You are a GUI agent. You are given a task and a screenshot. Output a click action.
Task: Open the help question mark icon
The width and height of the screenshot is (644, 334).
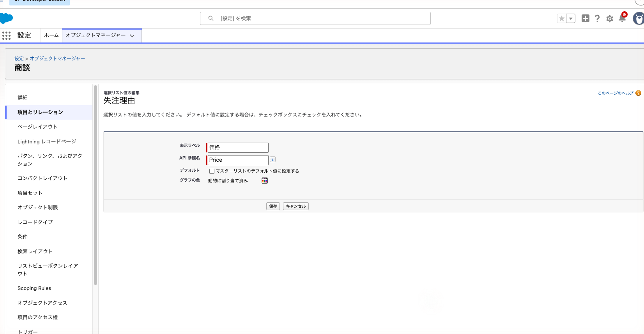point(597,18)
